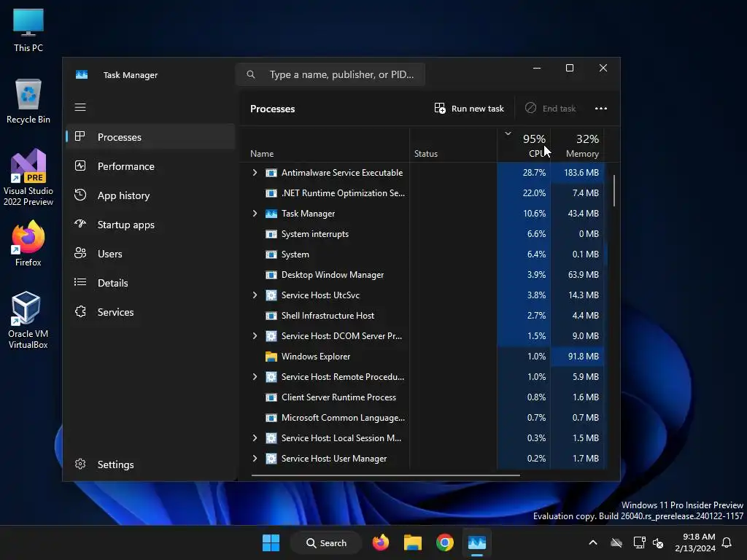The width and height of the screenshot is (747, 560).
Task: Click the Services puzzle icon
Action: click(80, 311)
